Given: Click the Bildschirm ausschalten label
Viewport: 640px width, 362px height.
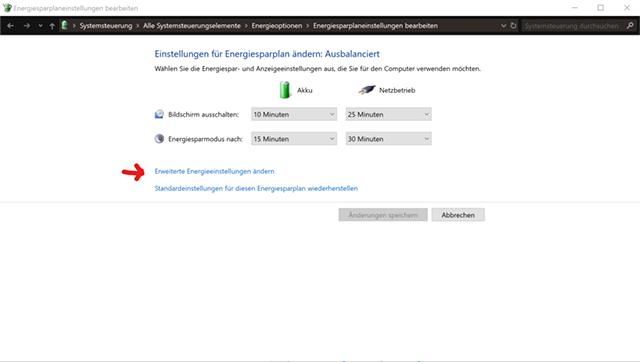Looking at the screenshot, I should coord(204,115).
